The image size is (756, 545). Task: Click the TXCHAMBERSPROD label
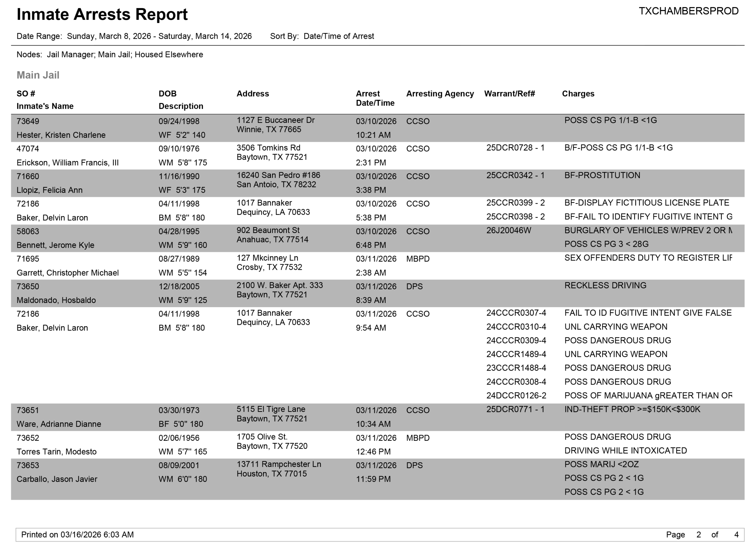pos(688,11)
